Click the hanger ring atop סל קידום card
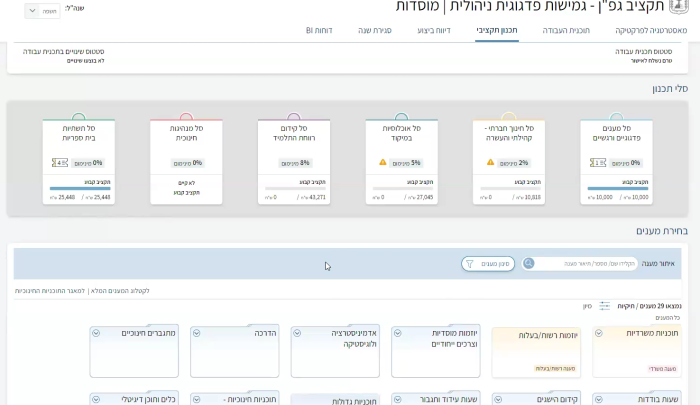 pos(294,117)
